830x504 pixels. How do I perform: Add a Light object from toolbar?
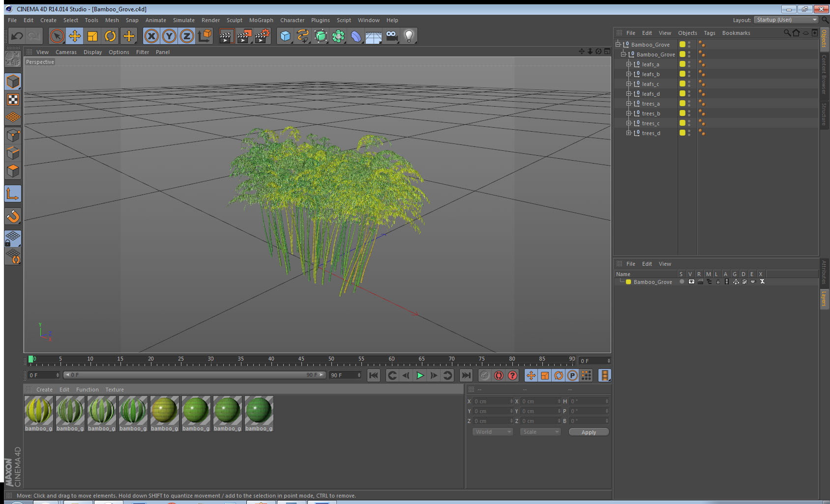[409, 36]
